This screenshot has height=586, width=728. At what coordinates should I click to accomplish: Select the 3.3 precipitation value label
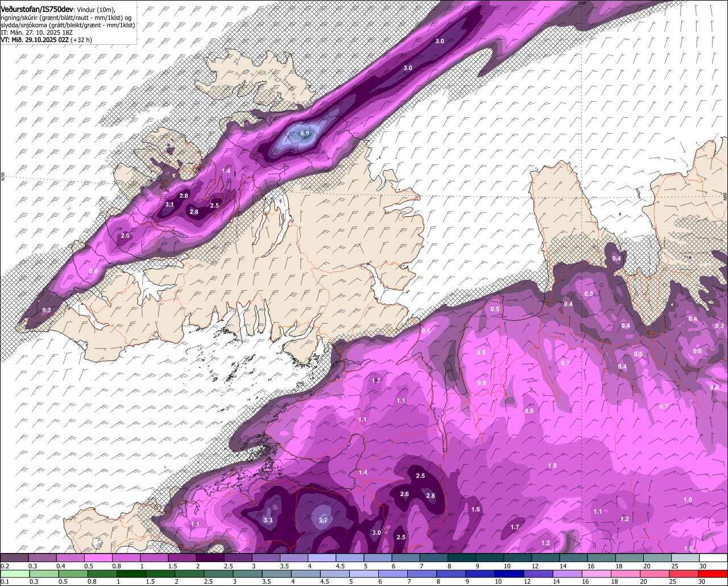268,520
